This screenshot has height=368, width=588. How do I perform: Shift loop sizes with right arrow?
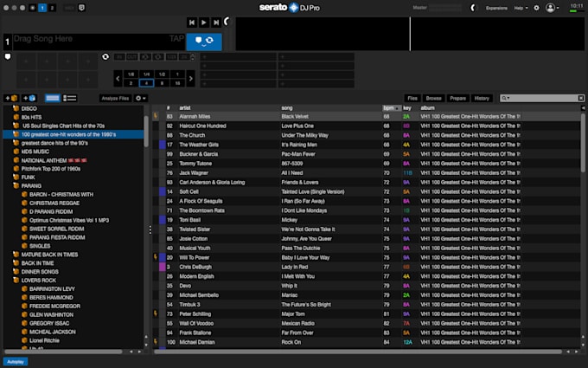190,79
